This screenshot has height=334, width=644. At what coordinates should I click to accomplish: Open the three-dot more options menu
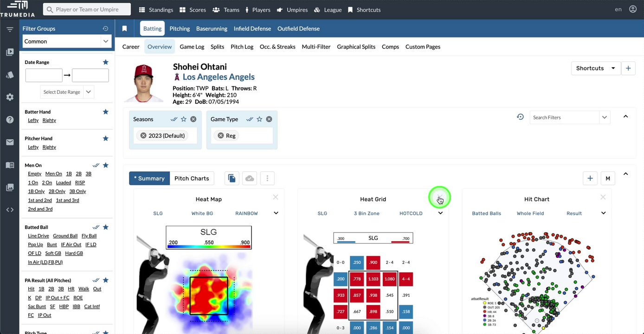click(x=267, y=178)
